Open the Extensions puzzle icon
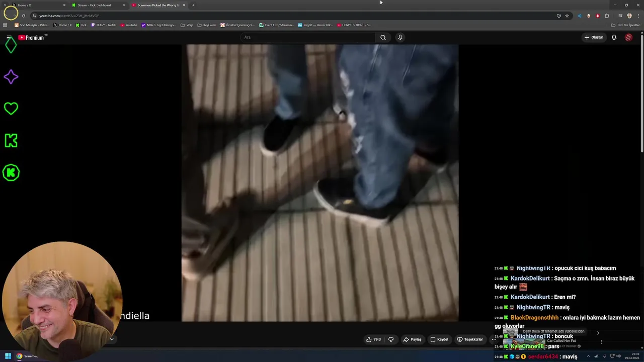The height and width of the screenshot is (362, 644). (607, 16)
